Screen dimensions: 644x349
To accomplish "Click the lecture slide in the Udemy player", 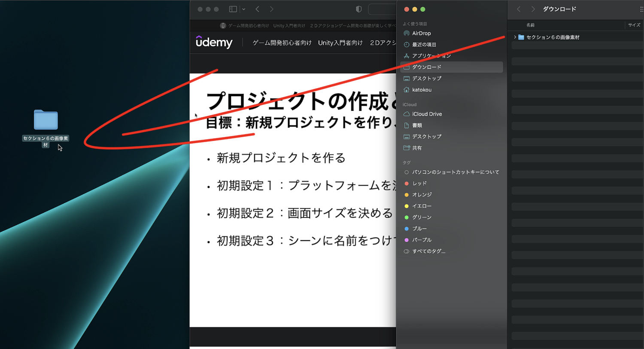I will click(293, 200).
